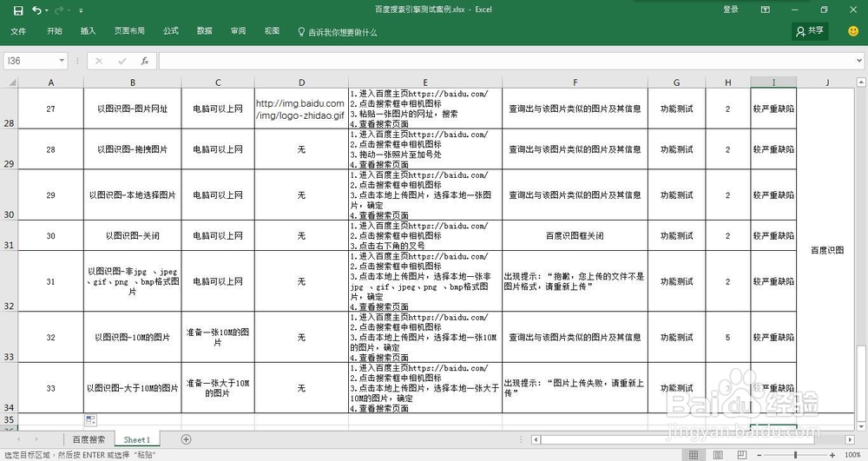Click the 100% zoom level text
The width and height of the screenshot is (868, 461).
click(x=852, y=455)
